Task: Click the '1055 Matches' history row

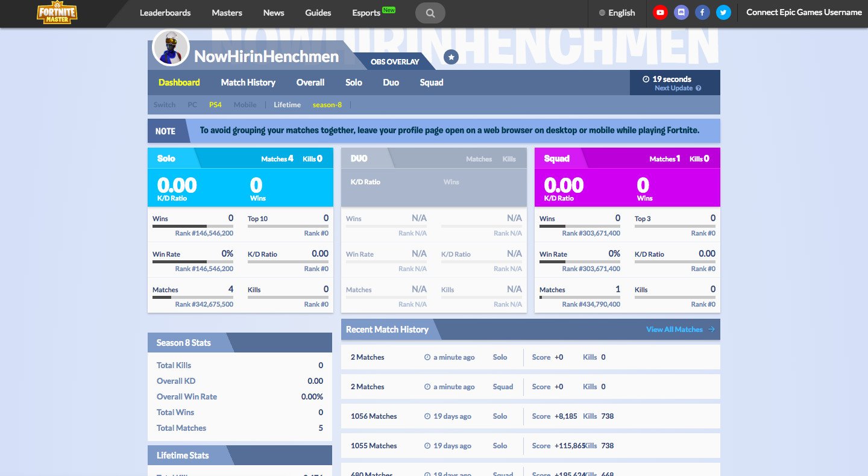Action: click(530, 446)
